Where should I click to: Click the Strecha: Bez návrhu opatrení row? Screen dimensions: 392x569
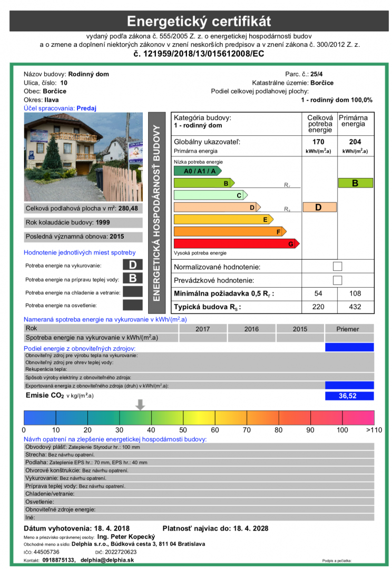199,455
